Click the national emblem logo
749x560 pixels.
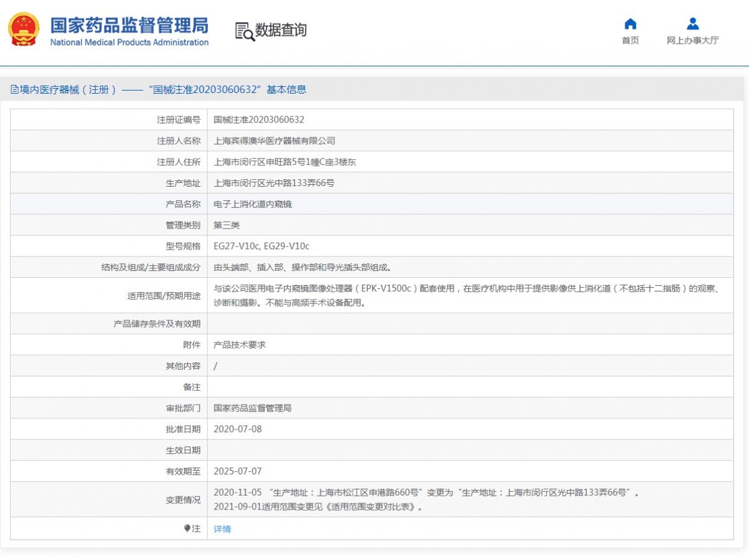24,29
